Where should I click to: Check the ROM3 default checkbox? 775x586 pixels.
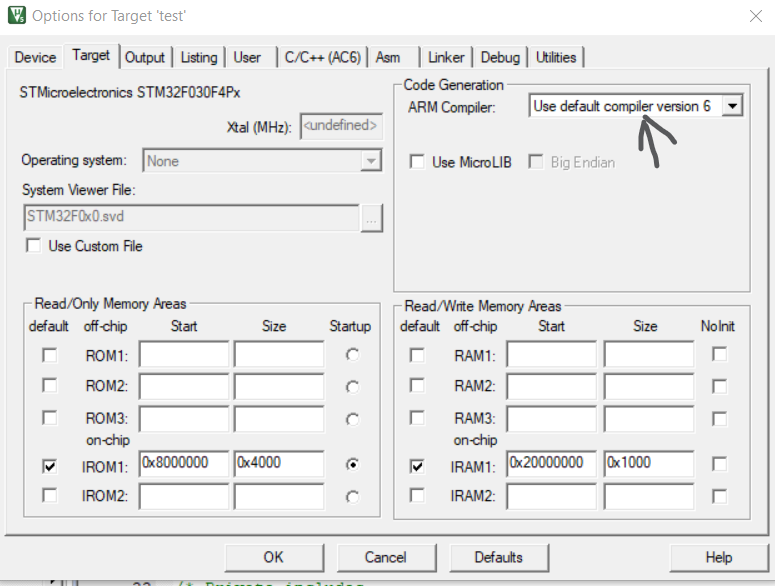[49, 418]
